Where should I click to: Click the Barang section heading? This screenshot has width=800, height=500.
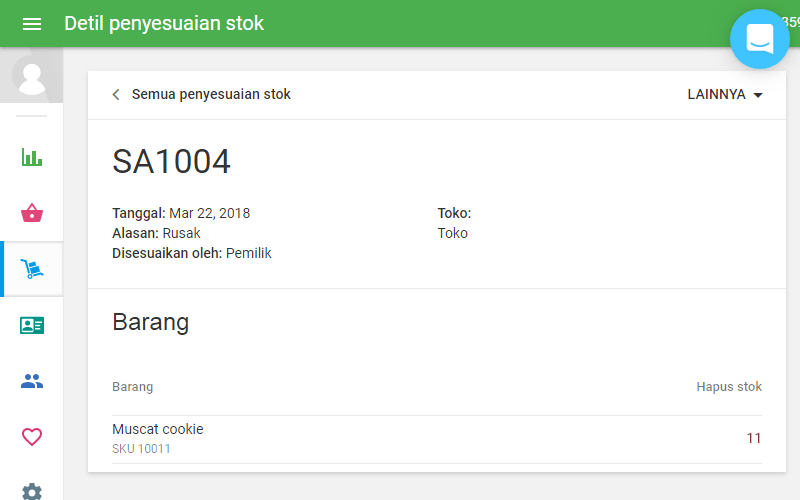point(151,322)
